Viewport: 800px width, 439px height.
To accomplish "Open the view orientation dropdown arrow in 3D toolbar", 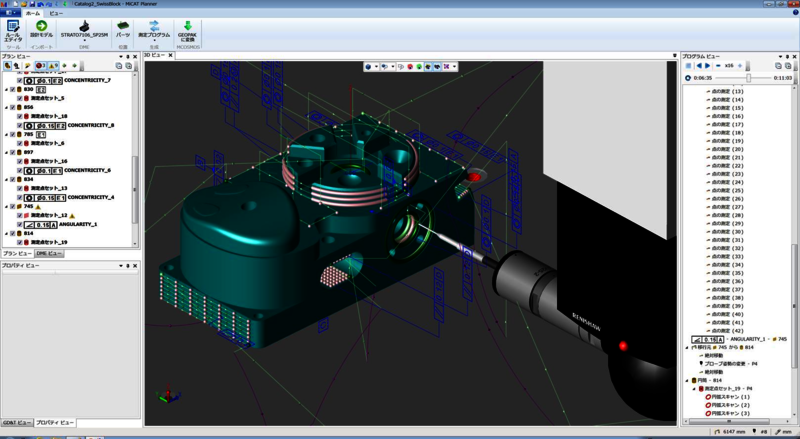I will click(x=392, y=67).
